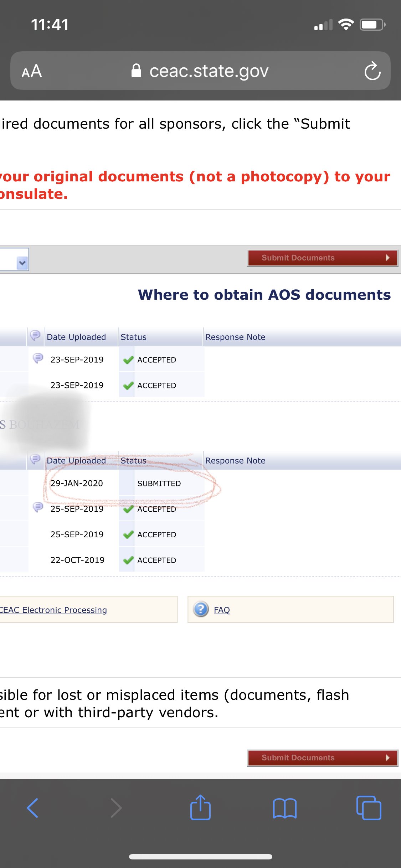The height and width of the screenshot is (868, 401).
Task: Click Response Note header in first table
Action: [x=235, y=337]
